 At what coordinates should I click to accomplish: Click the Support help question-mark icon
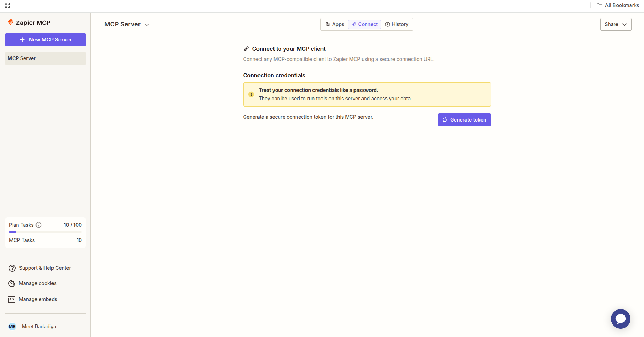pos(12,268)
